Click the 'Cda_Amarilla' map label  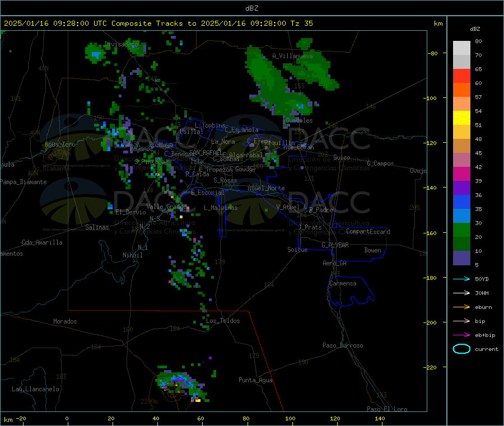(42, 242)
